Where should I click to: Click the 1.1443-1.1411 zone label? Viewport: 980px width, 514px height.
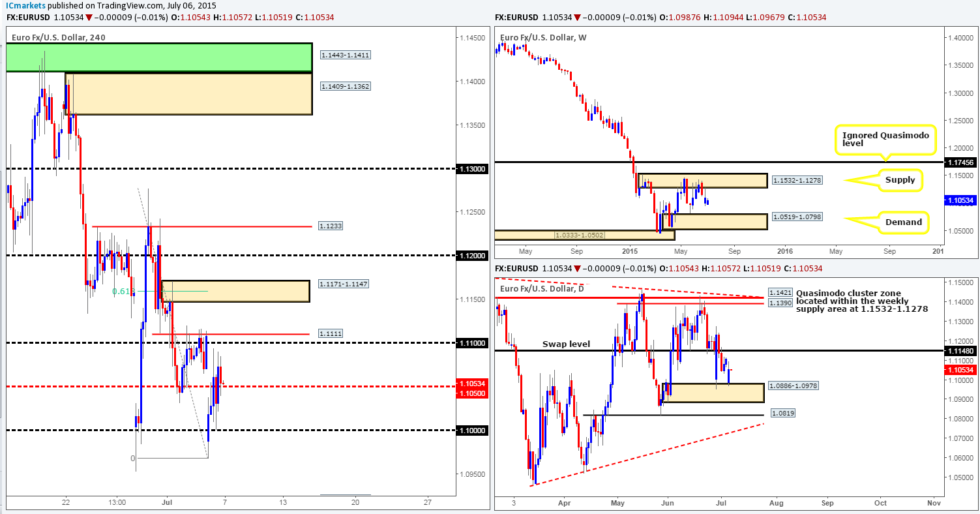point(346,55)
